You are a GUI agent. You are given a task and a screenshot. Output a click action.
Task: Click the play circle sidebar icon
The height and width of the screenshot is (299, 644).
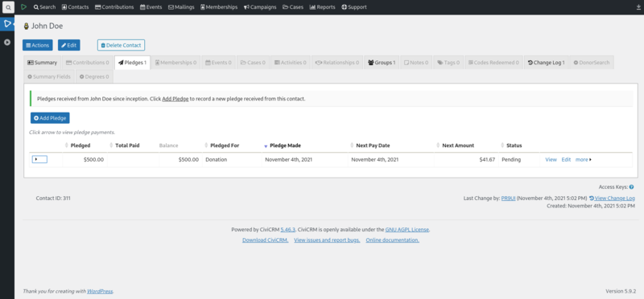coord(7,42)
